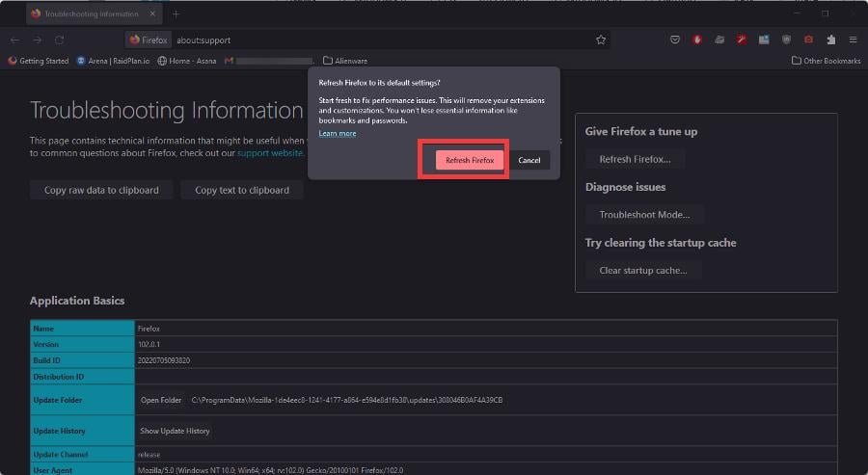Viewport: 868px width, 475px height.
Task: Open the Alienware bookmarks folder
Action: [345, 61]
